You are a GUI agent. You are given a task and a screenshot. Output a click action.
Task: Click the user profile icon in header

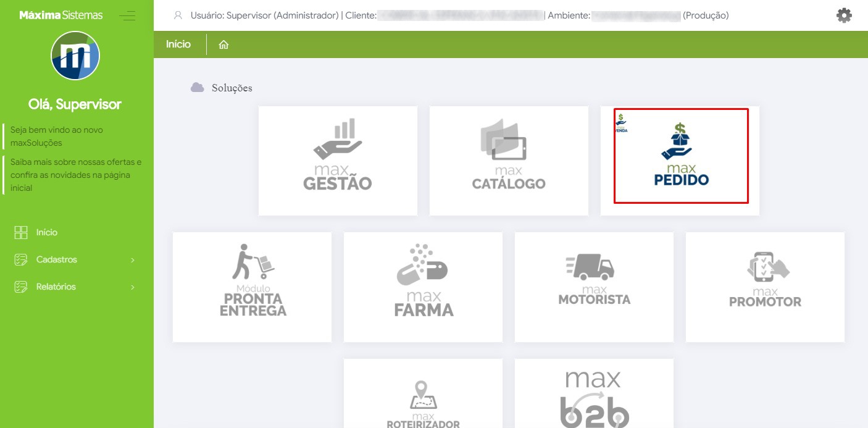tap(178, 15)
